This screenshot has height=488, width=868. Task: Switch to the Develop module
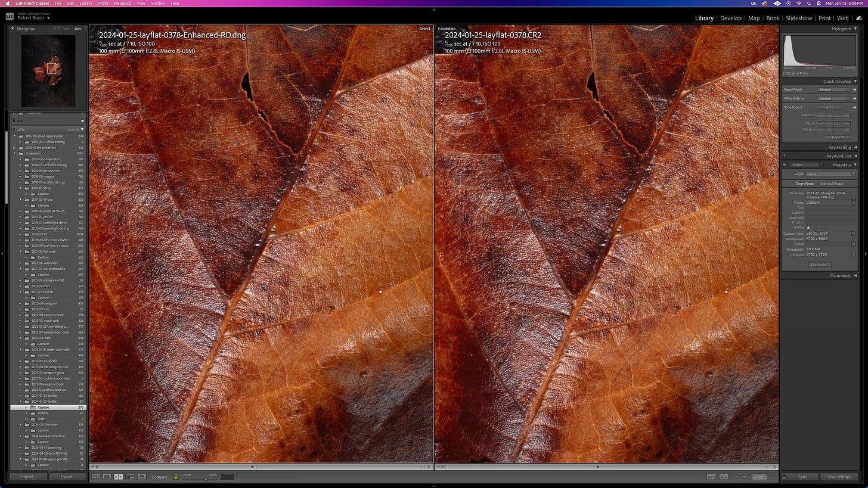tap(731, 18)
